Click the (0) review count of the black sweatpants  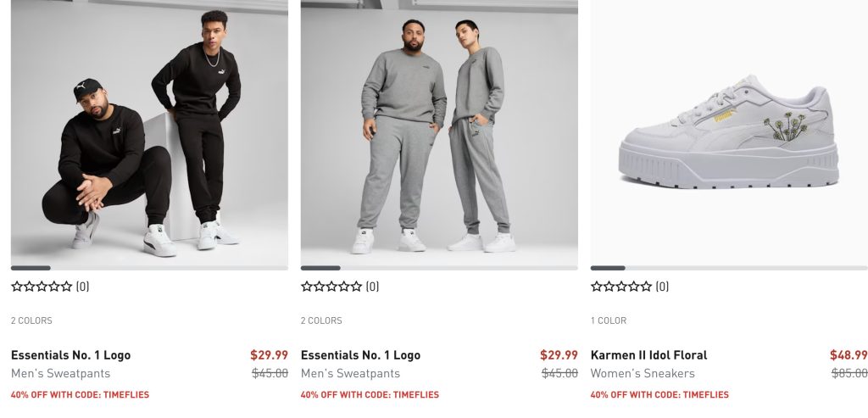(82, 287)
